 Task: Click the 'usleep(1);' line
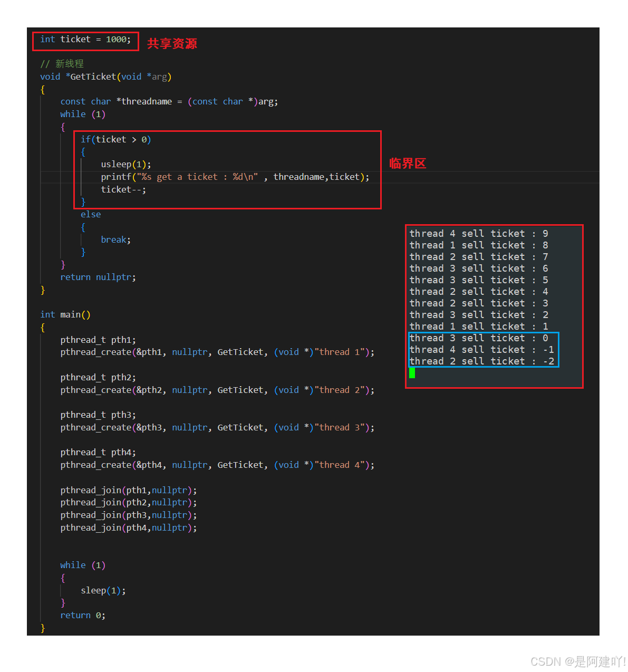[126, 164]
